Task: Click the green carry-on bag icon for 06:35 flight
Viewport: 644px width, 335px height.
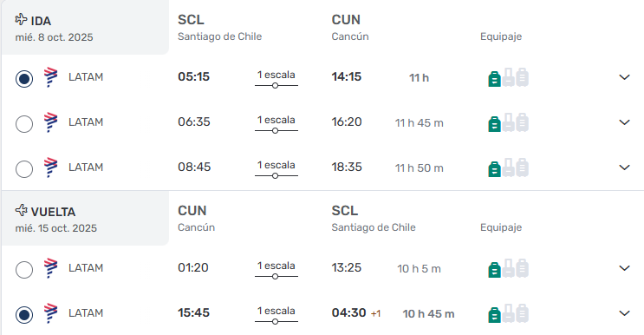Action: (495, 124)
